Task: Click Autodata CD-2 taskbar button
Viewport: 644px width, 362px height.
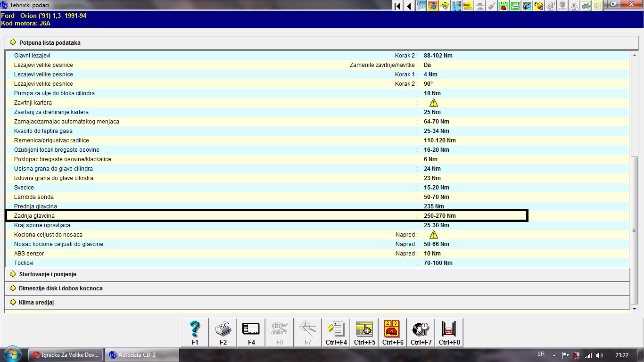Action: (x=142, y=354)
